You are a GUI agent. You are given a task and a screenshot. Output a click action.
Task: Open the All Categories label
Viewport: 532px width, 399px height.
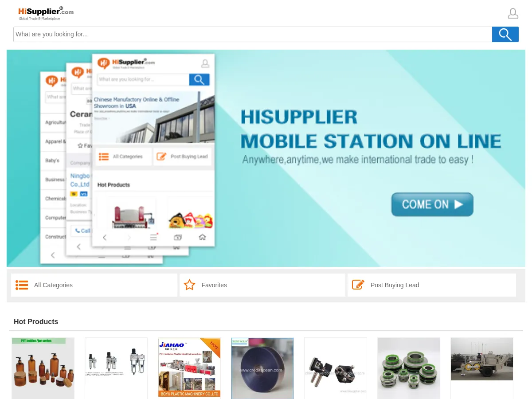[x=53, y=285]
